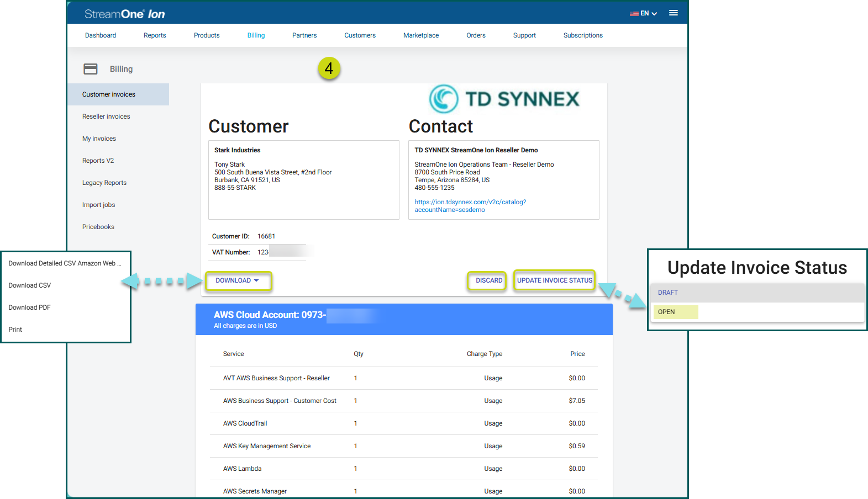Image resolution: width=868 pixels, height=499 pixels.
Task: Open the EN language dropdown
Action: 644,13
